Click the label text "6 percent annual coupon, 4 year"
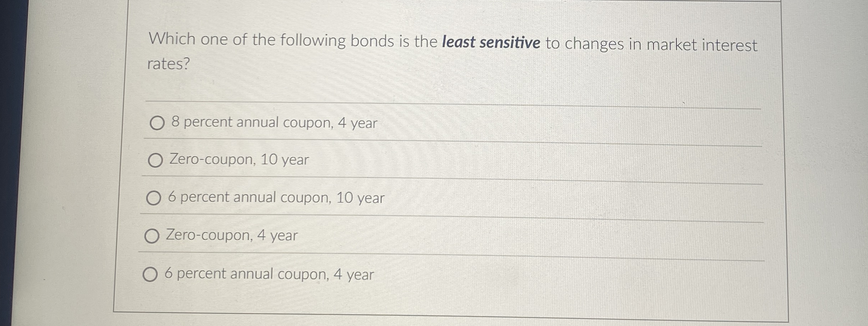The image size is (868, 326). [x=269, y=274]
